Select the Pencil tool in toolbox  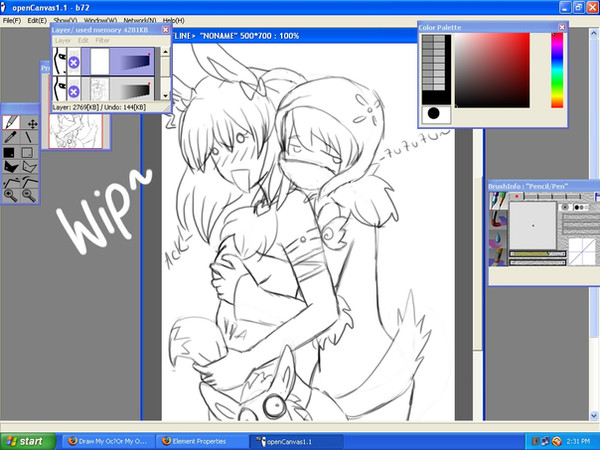click(x=11, y=123)
